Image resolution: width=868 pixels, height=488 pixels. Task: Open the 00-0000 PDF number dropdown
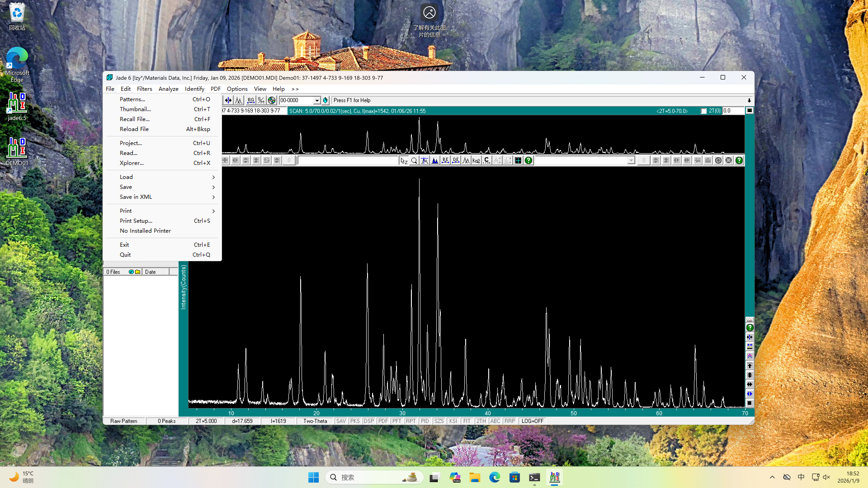click(x=317, y=100)
